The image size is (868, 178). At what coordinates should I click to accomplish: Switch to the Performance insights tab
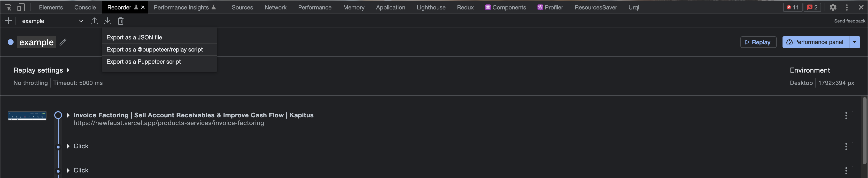185,7
